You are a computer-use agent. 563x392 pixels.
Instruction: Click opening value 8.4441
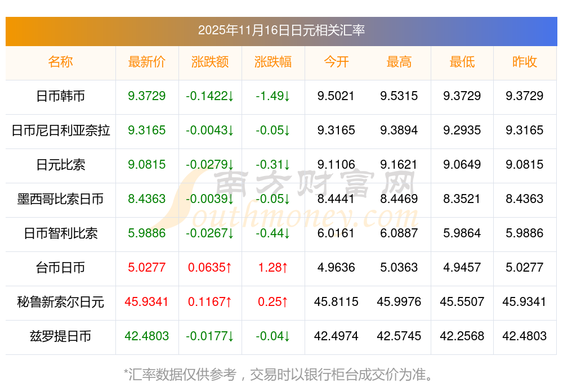(x=336, y=199)
